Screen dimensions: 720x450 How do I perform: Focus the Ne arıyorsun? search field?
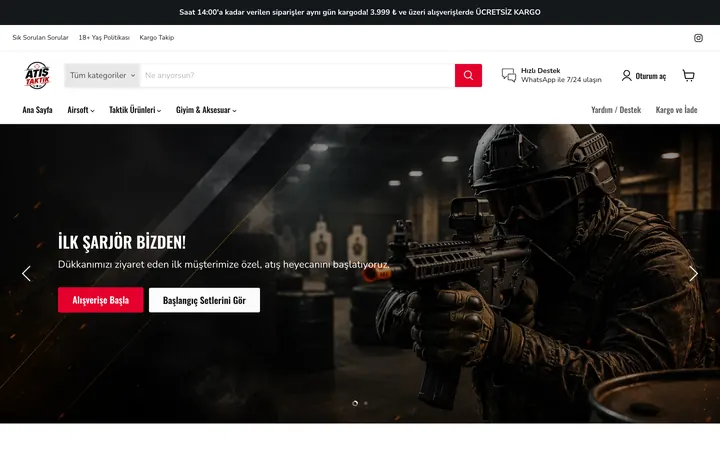(298, 75)
